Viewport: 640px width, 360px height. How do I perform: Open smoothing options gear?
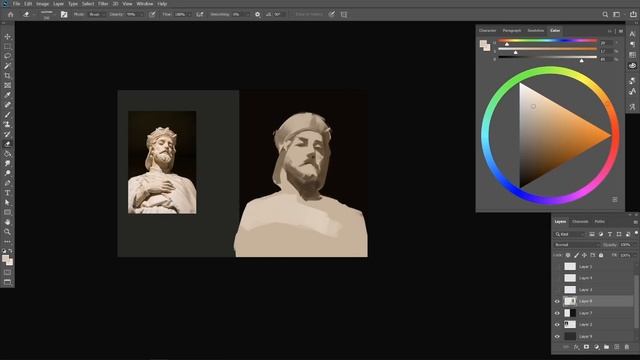[258, 14]
